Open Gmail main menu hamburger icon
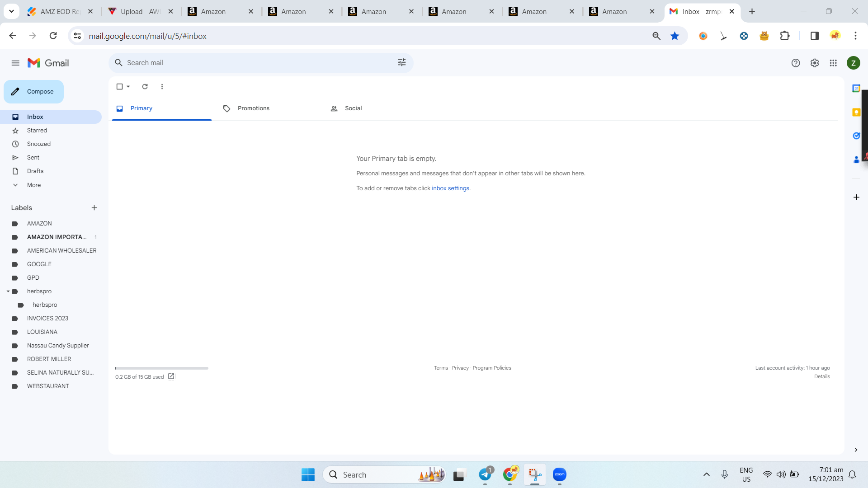Image resolution: width=868 pixels, height=488 pixels. point(15,63)
